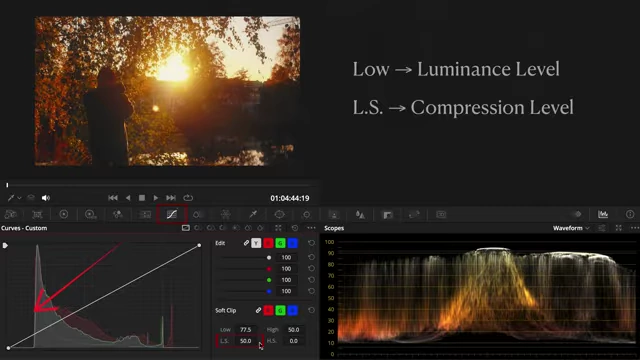Open the HDR color wheels palette
Image resolution: width=640 pixels, height=360 pixels.
coord(91,214)
